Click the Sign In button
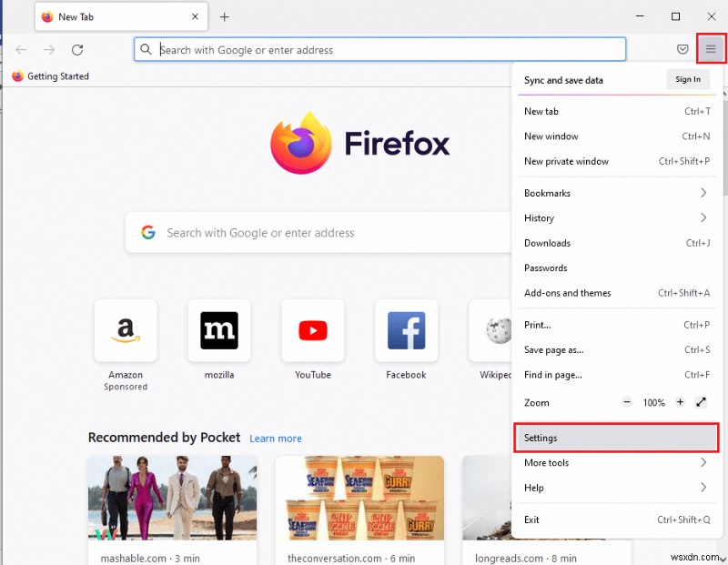This screenshot has width=728, height=565. click(688, 79)
